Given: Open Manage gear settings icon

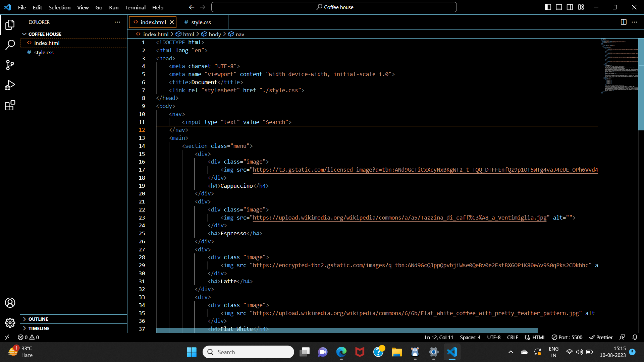Looking at the screenshot, I should tap(10, 323).
